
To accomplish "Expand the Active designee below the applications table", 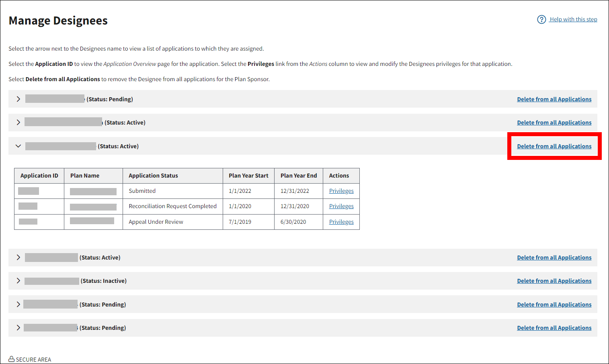I will pyautogui.click(x=18, y=258).
